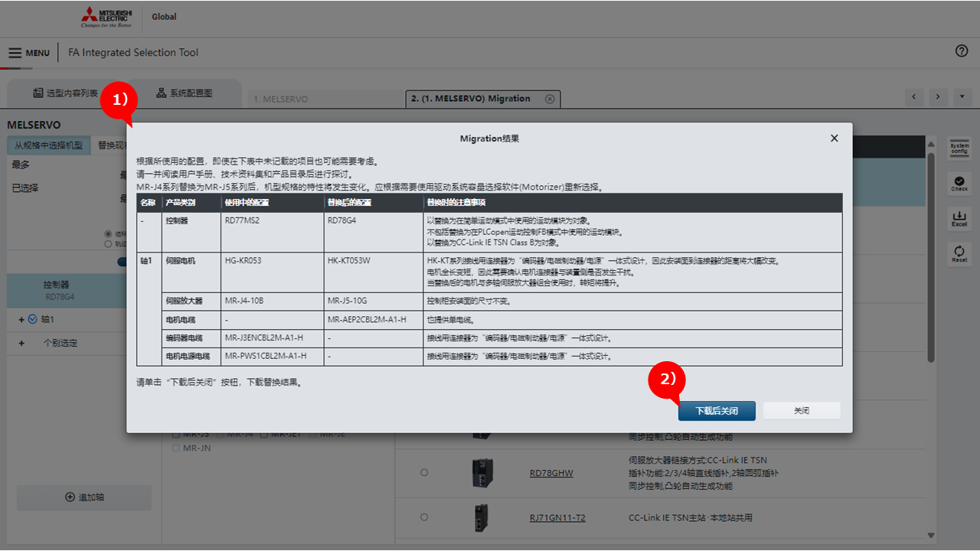Open the tab list dropdown arrow
This screenshot has width=980, height=551.
962,97
